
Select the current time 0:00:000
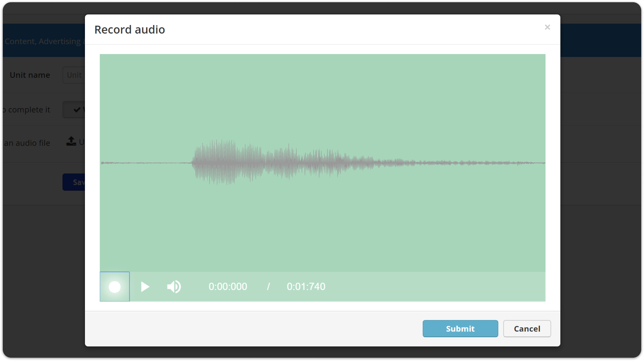[228, 287]
